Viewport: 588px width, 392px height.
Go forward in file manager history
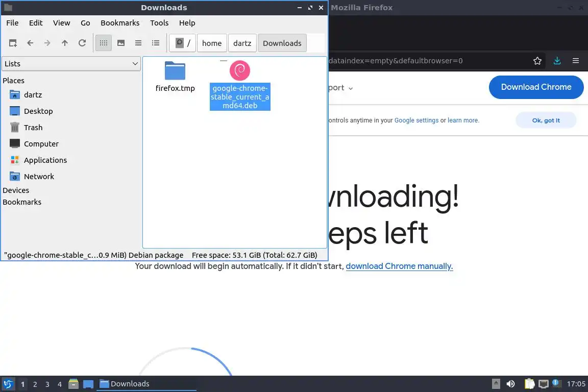(47, 43)
